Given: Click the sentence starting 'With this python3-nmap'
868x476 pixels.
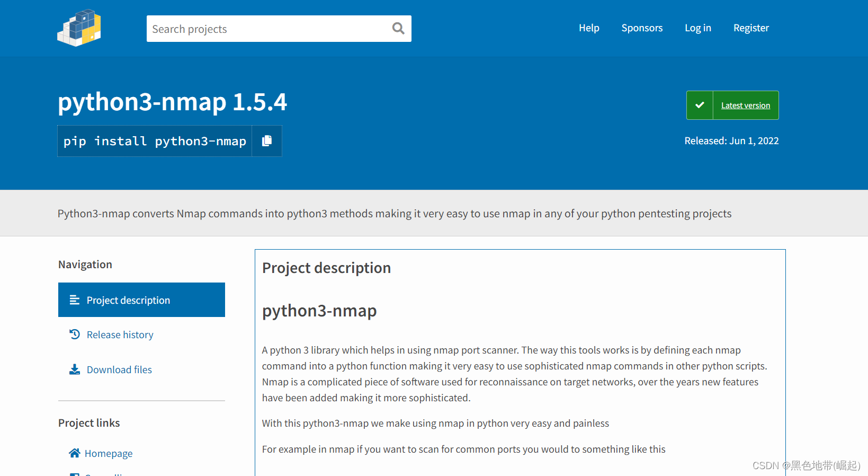Looking at the screenshot, I should 435,423.
